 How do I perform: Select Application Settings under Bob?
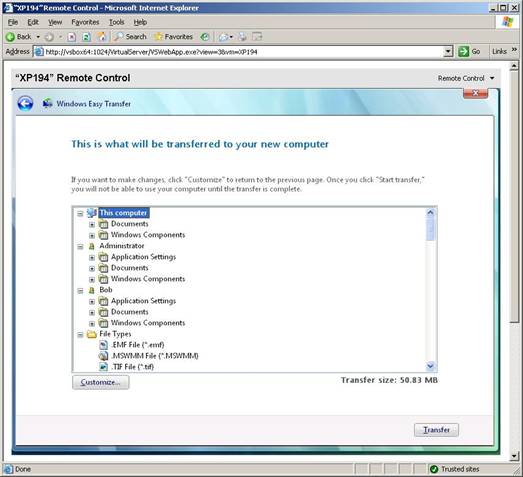pos(143,301)
